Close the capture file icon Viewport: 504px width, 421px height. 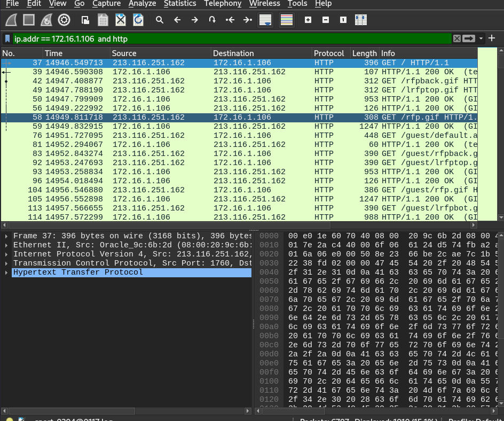[121, 20]
